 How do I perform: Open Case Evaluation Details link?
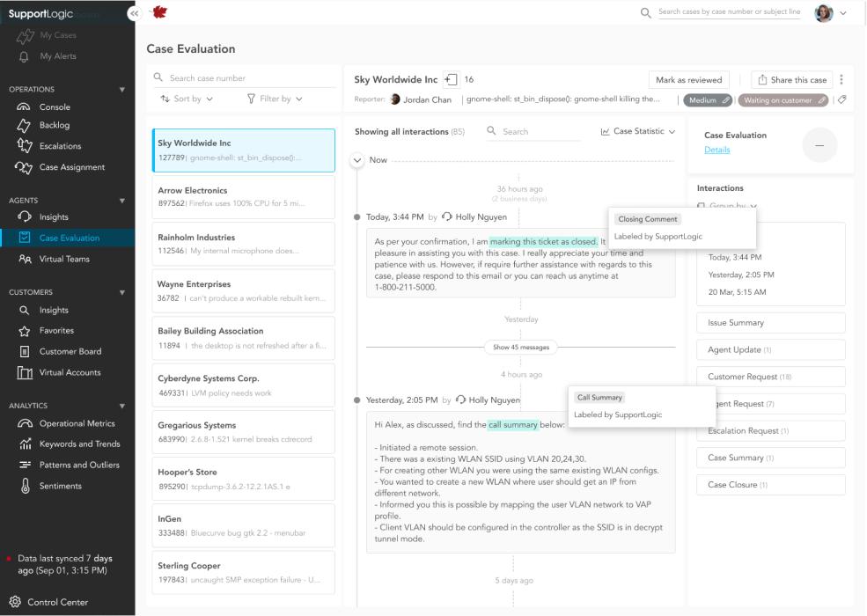point(717,150)
